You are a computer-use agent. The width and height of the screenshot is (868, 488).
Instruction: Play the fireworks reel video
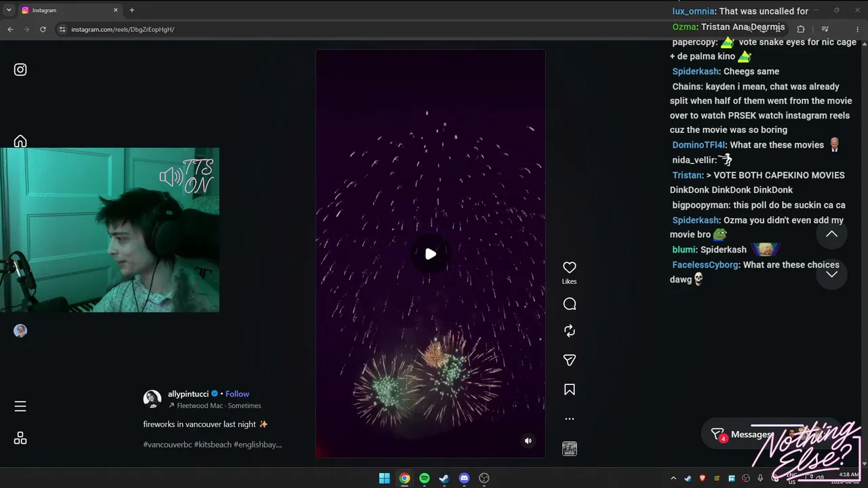[x=431, y=254]
